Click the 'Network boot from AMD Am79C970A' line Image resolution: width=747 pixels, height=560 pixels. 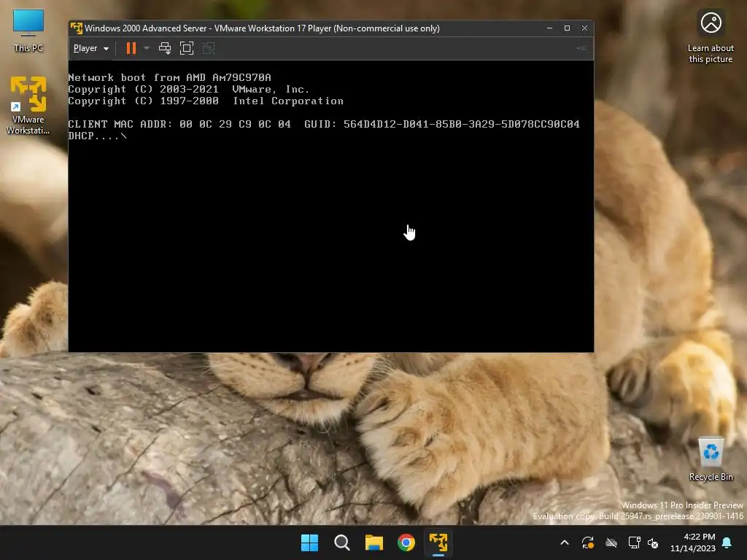click(169, 77)
